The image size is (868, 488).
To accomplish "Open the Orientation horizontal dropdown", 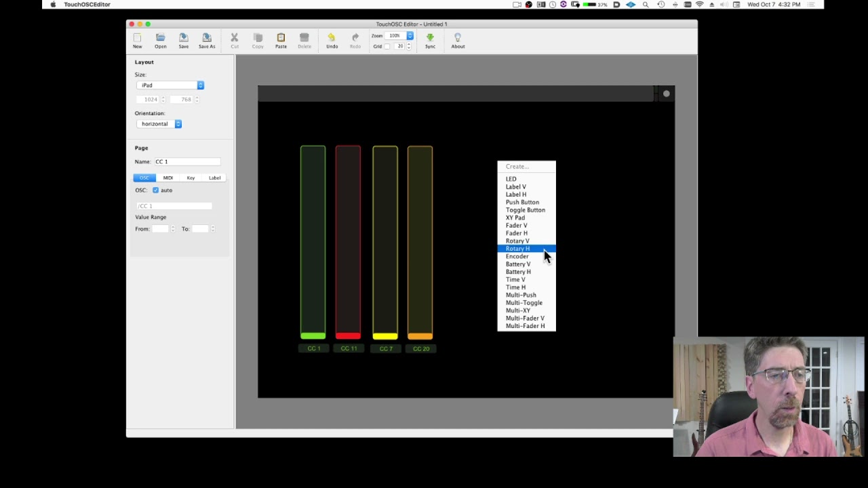I will [x=159, y=124].
